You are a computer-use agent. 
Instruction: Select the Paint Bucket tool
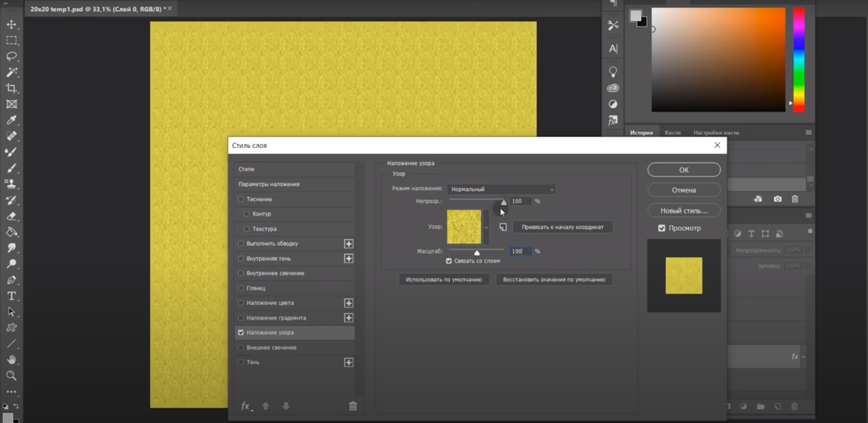[x=11, y=232]
